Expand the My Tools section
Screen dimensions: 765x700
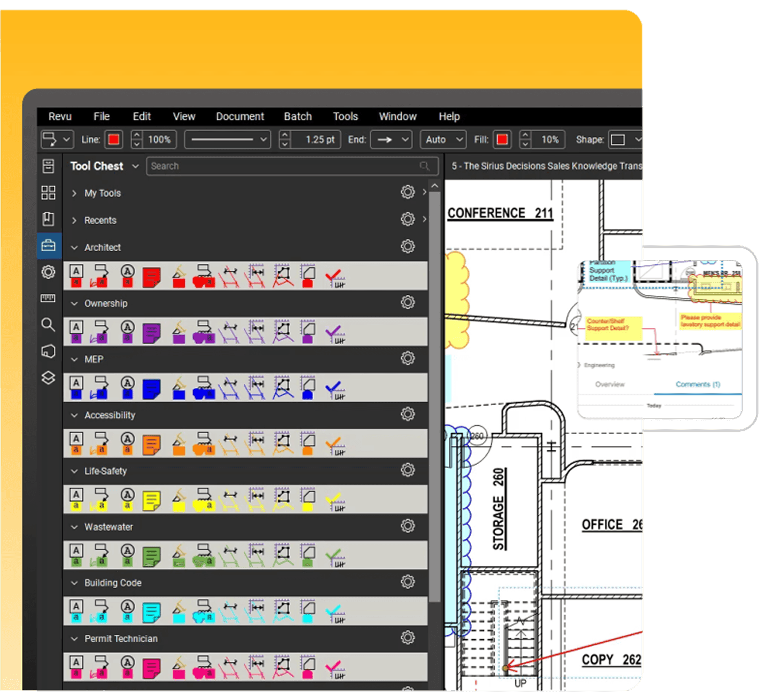click(75, 193)
